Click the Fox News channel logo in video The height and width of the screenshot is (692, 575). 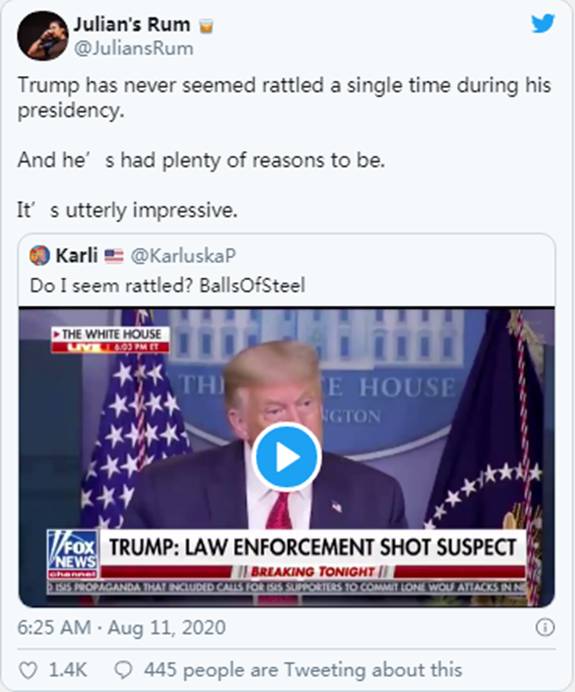coord(73,555)
